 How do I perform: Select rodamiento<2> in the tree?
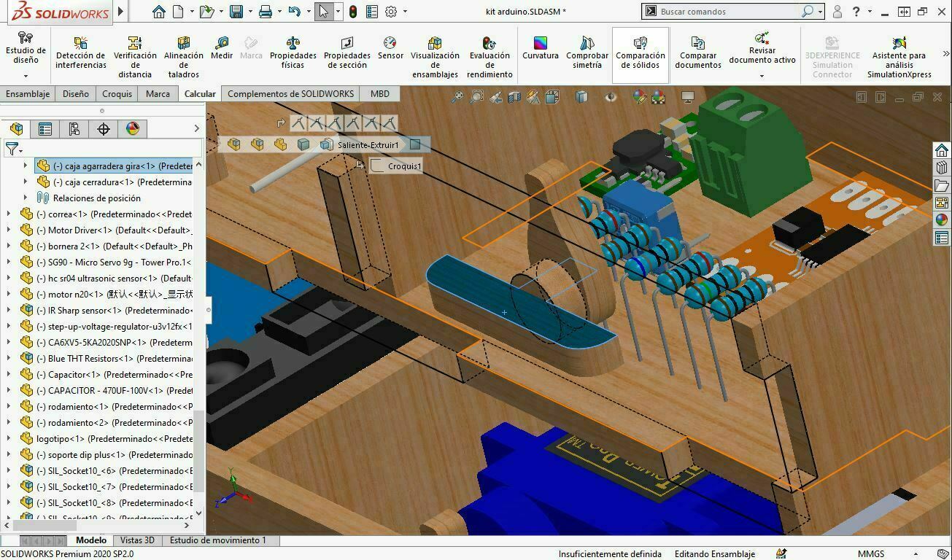pyautogui.click(x=114, y=423)
